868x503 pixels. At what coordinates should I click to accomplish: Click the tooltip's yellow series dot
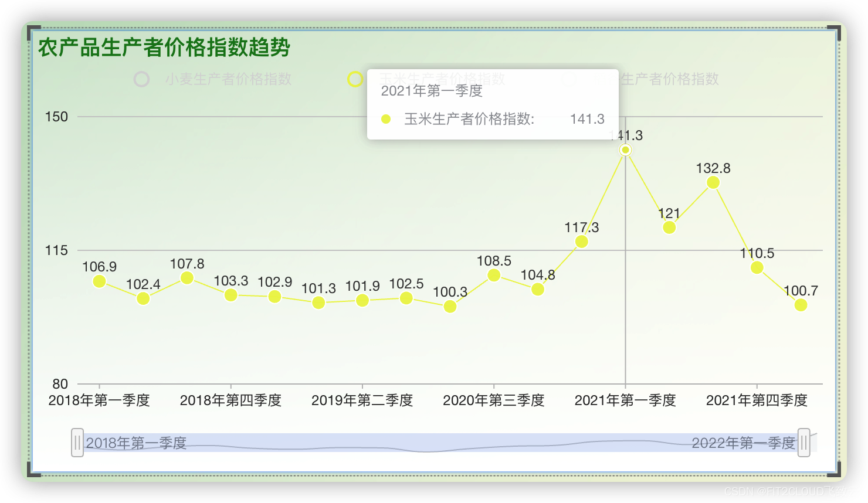(386, 119)
